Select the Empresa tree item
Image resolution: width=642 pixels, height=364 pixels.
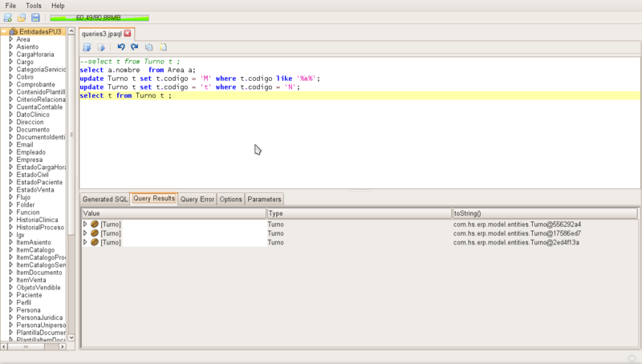30,160
